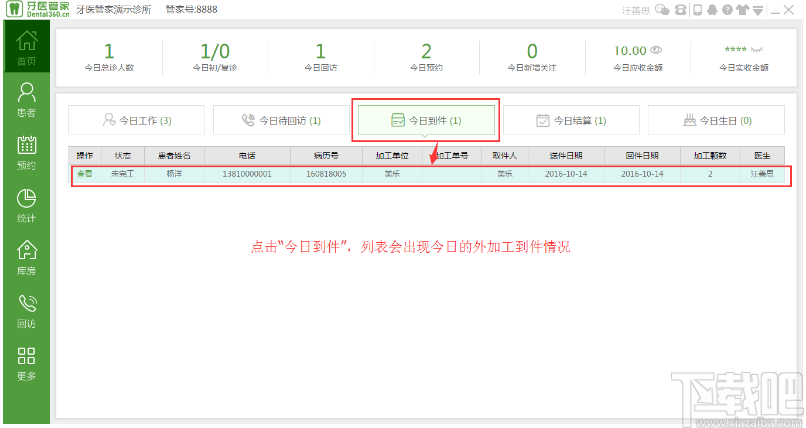
Task: Toggle the eye icon beside 10.00
Action: click(656, 50)
